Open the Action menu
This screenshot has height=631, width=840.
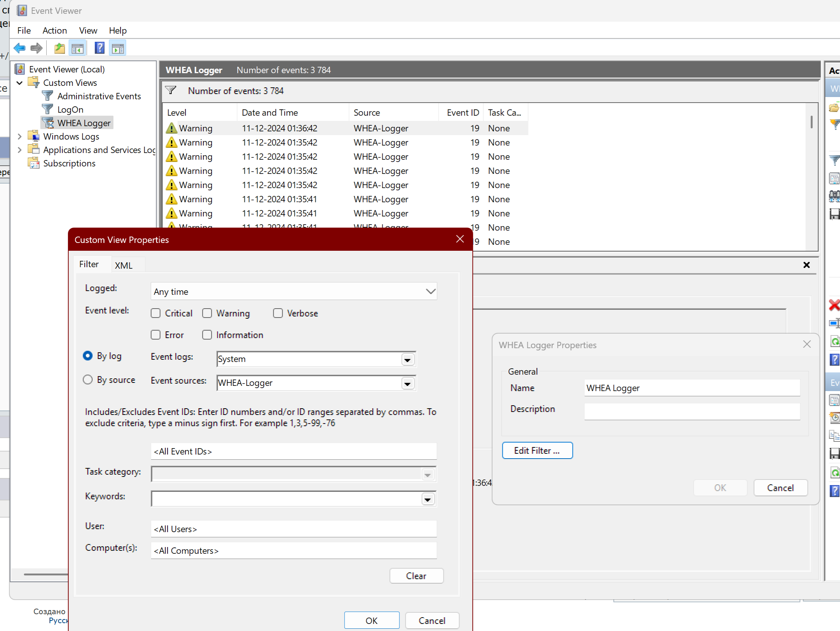54,30
